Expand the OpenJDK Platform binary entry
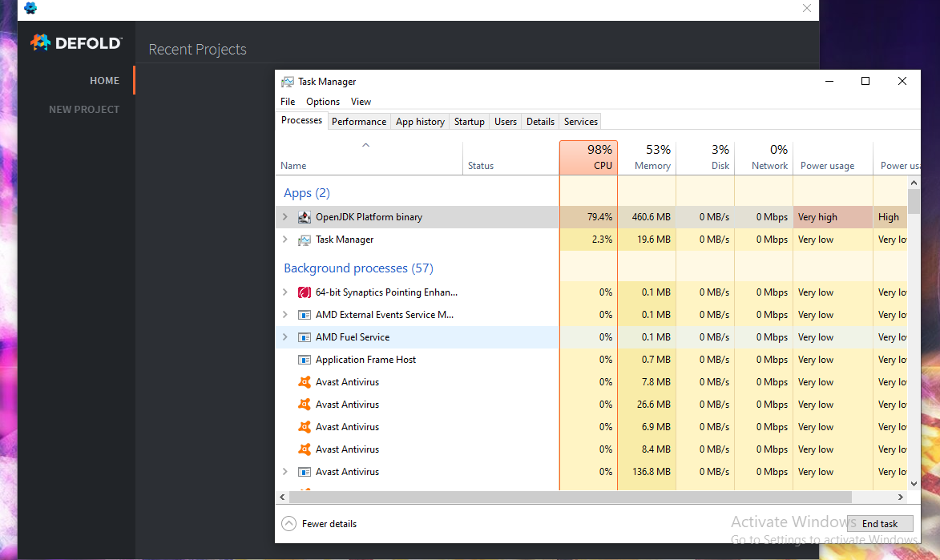This screenshot has width=940, height=560. coord(286,216)
